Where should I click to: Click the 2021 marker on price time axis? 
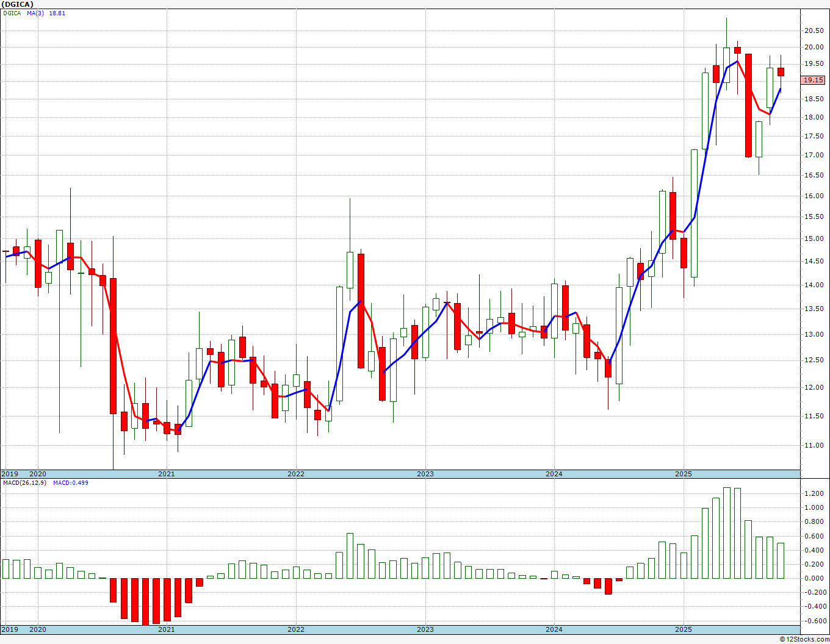(x=167, y=474)
